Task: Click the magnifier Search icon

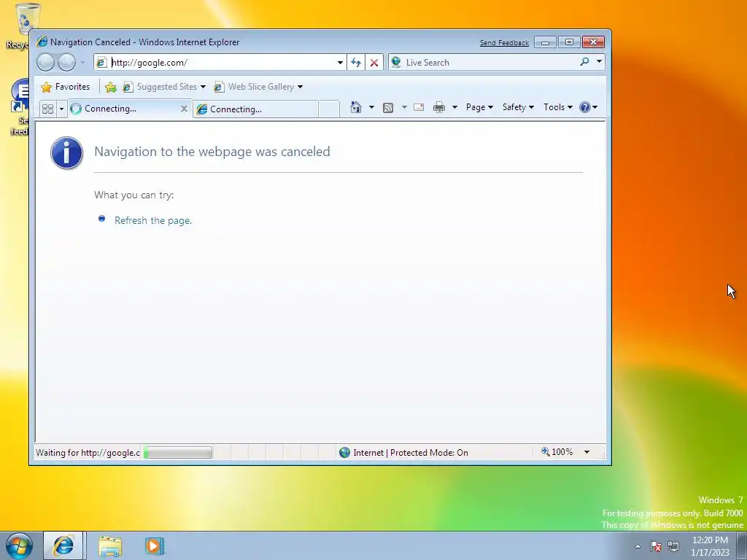Action: (x=584, y=62)
